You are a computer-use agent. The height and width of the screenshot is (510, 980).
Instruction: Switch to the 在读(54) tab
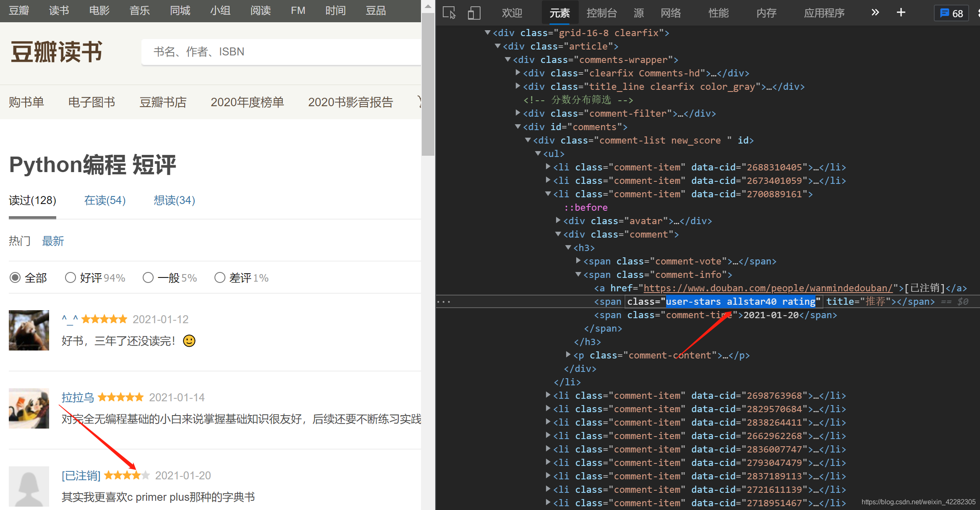click(x=105, y=200)
